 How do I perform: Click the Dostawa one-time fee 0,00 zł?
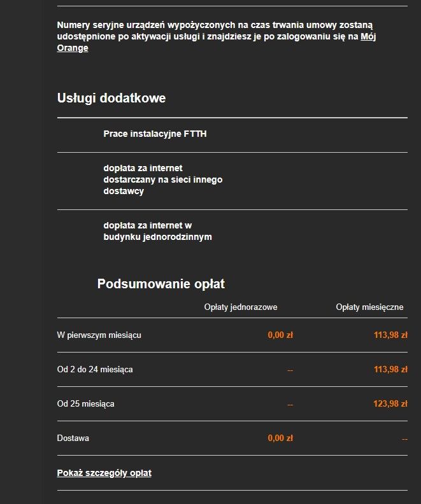(280, 438)
